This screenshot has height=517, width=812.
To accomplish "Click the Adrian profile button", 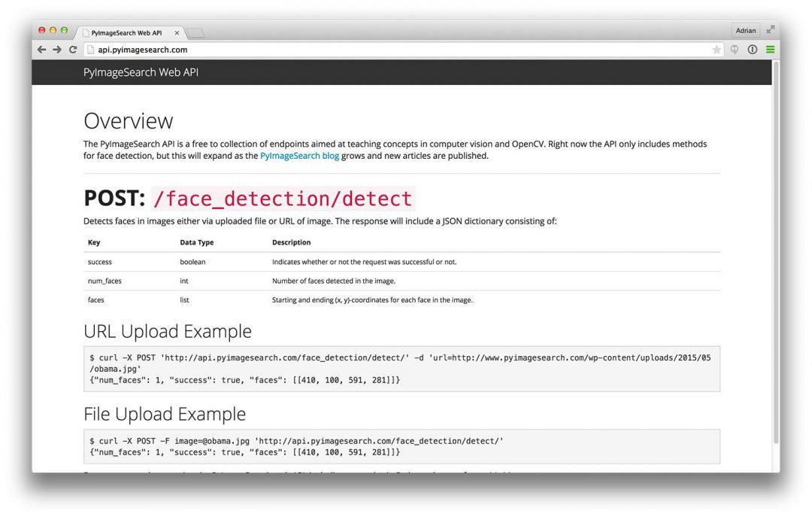I will tap(745, 30).
